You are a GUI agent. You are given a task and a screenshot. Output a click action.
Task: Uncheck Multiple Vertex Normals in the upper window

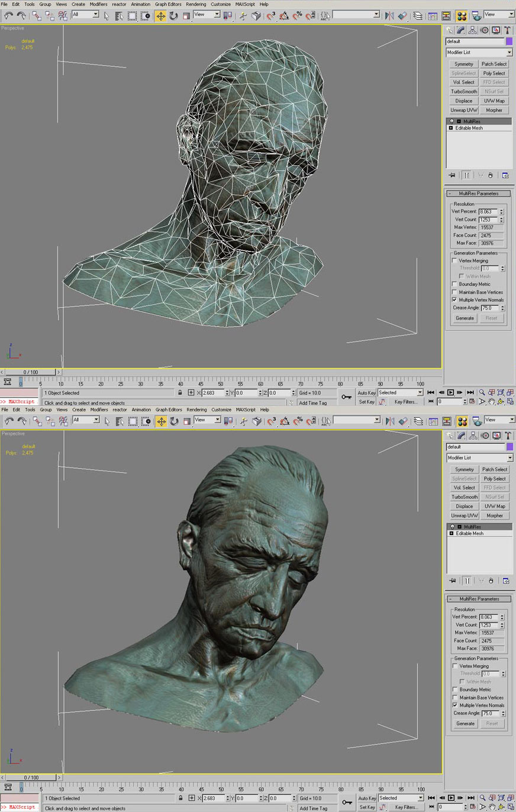pyautogui.click(x=454, y=299)
